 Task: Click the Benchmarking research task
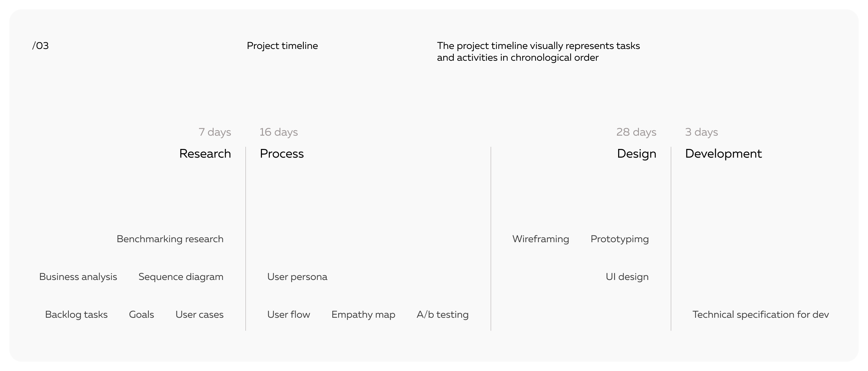[x=170, y=239]
